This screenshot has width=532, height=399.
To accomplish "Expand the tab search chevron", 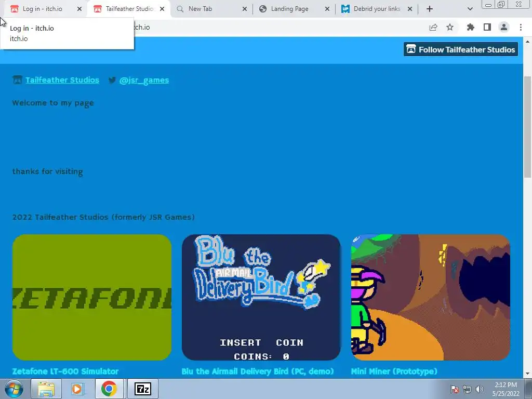I will click(x=470, y=9).
